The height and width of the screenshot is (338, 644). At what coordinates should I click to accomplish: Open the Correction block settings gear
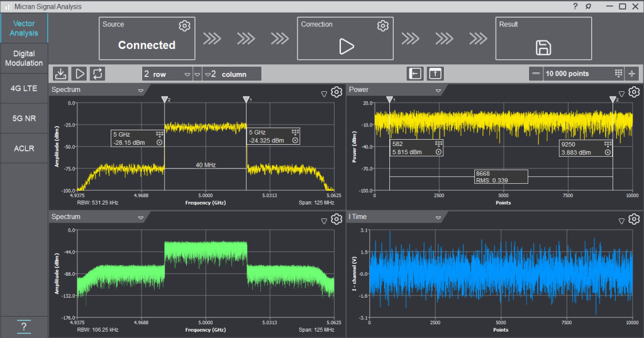point(382,26)
